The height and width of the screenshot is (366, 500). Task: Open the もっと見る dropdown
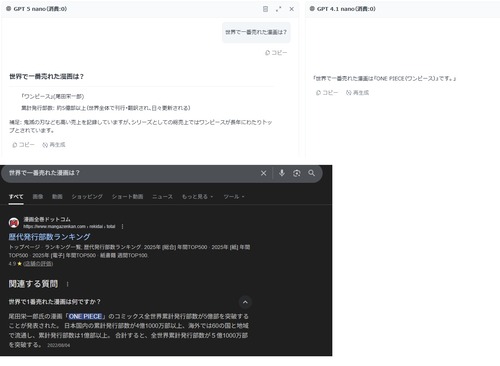[x=197, y=197]
